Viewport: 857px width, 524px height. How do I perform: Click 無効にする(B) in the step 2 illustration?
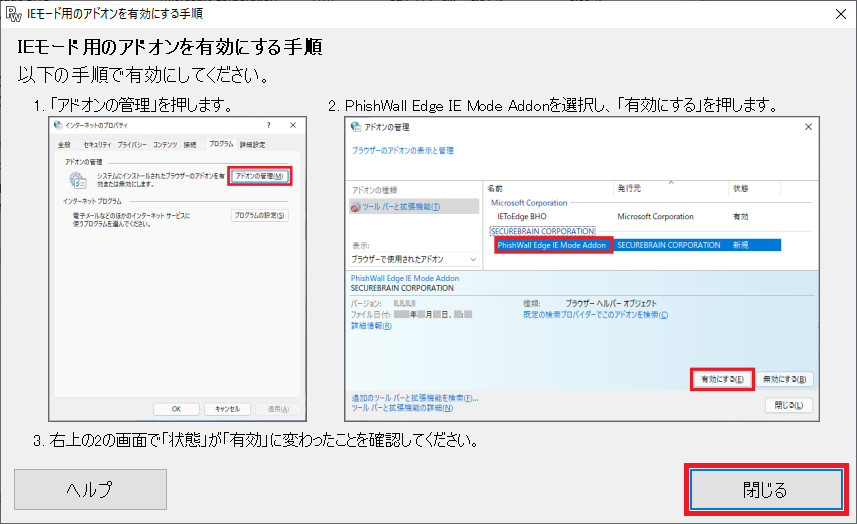coord(784,379)
